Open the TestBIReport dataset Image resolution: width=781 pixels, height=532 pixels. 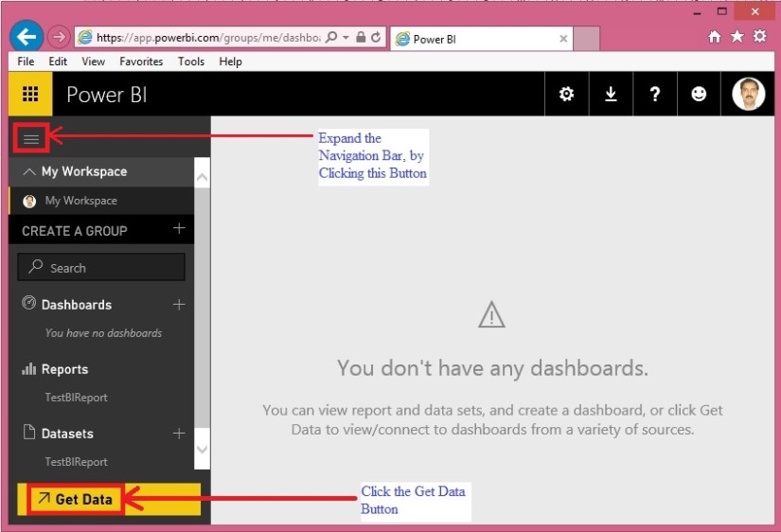tap(77, 462)
